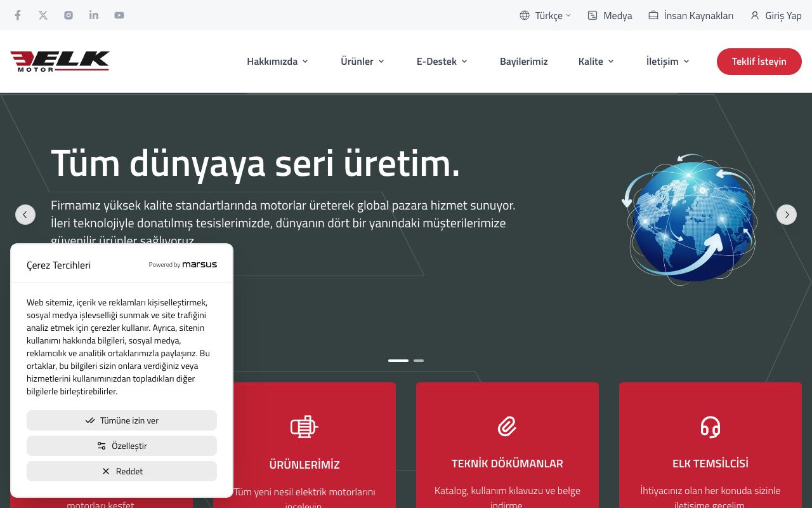
Task: Open the ÜRÜNLERİMİZ card
Action: 304,445
